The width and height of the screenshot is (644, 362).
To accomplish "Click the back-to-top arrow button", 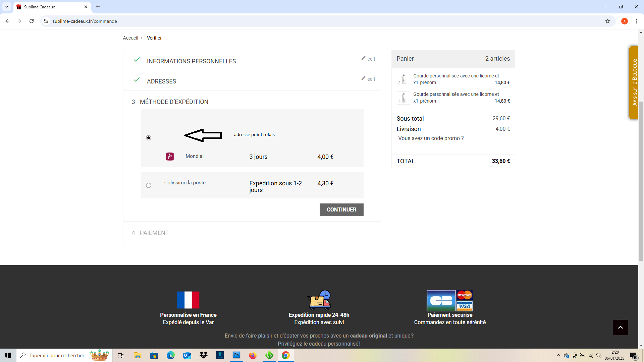I will tap(620, 327).
